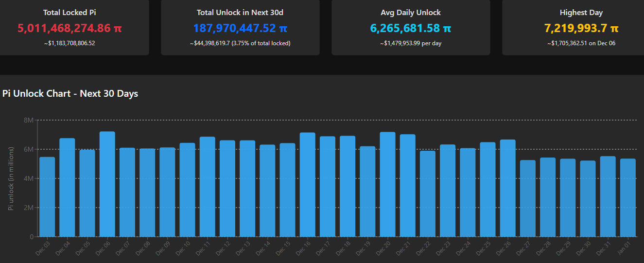The width and height of the screenshot is (644, 263).
Task: Click the blue 187,970,447.52 π figure
Action: [240, 28]
